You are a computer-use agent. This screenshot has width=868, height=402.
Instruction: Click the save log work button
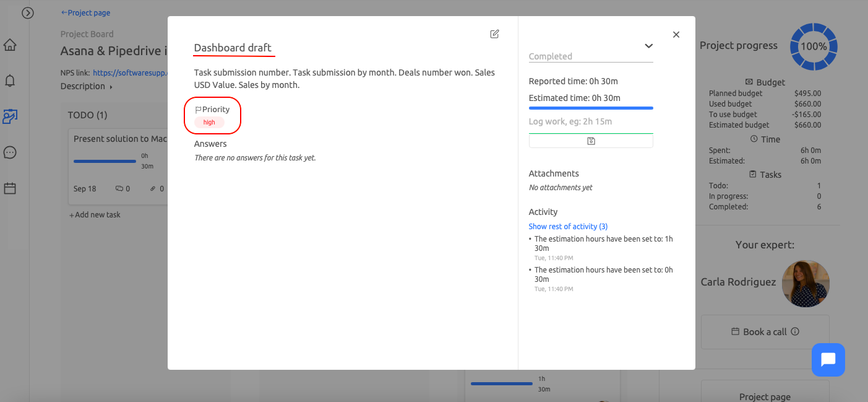pyautogui.click(x=591, y=141)
